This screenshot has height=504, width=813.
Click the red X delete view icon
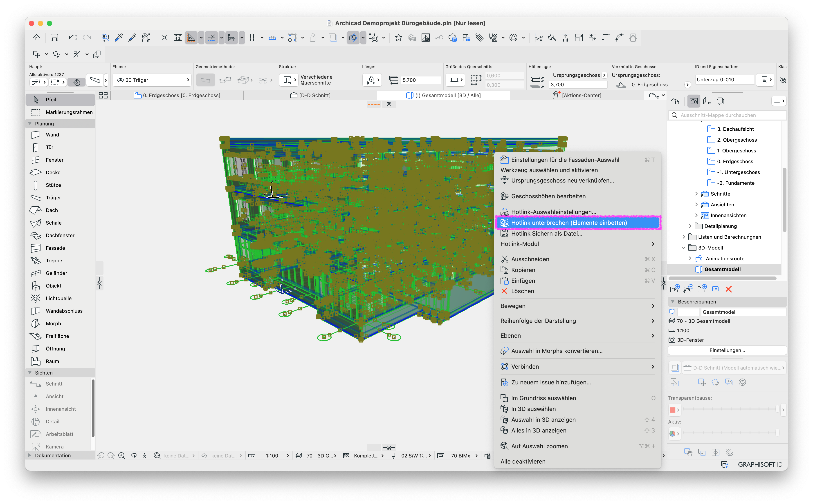(x=729, y=289)
